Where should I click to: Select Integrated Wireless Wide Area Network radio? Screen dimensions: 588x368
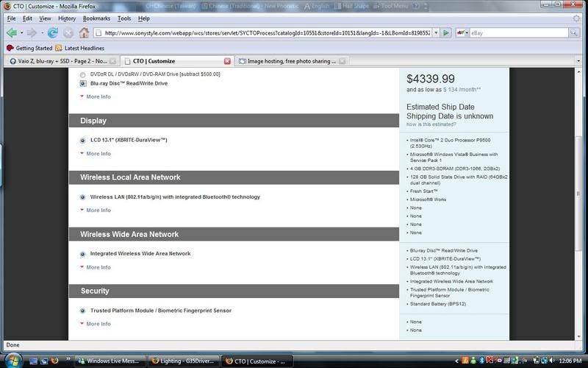click(82, 254)
